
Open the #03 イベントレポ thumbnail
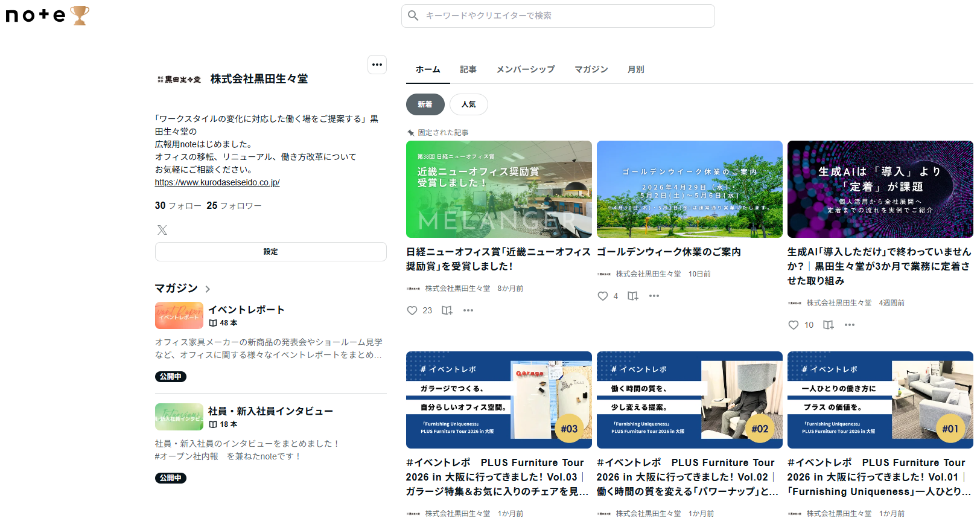click(499, 400)
